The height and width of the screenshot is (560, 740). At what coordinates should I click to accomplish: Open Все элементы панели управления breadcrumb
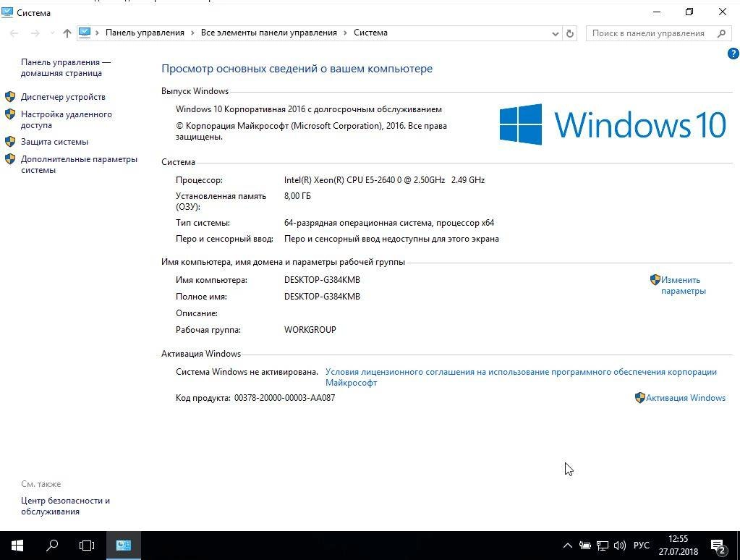coord(269,33)
